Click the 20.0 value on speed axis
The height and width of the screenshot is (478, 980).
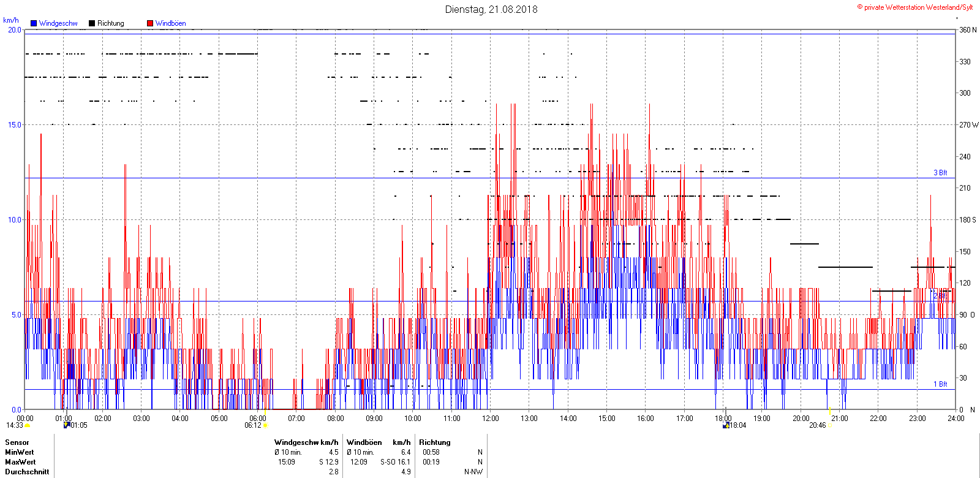[x=14, y=29]
